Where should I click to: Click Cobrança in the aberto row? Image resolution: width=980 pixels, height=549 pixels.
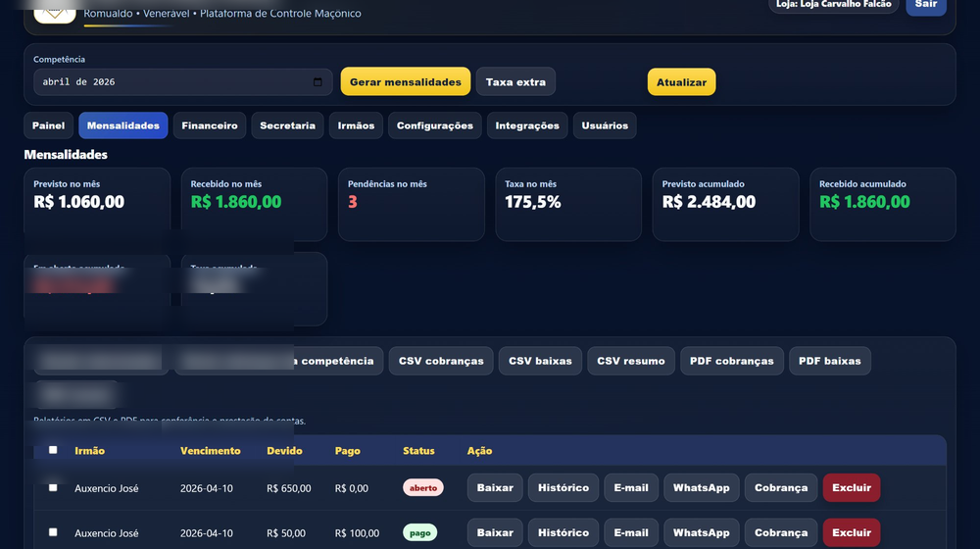click(x=781, y=487)
